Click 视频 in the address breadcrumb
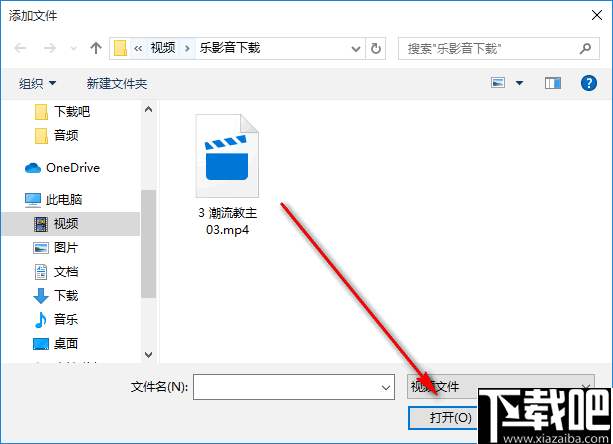 click(x=163, y=48)
